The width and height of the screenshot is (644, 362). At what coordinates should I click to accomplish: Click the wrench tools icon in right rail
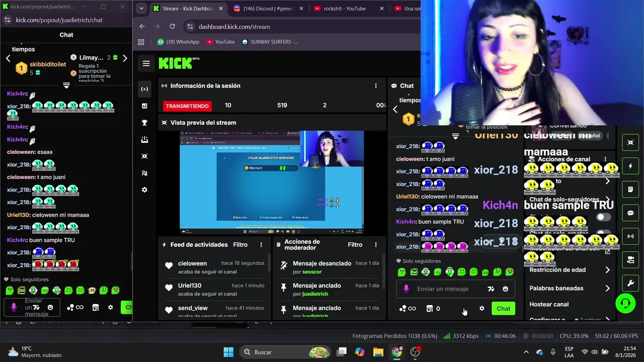tap(630, 284)
